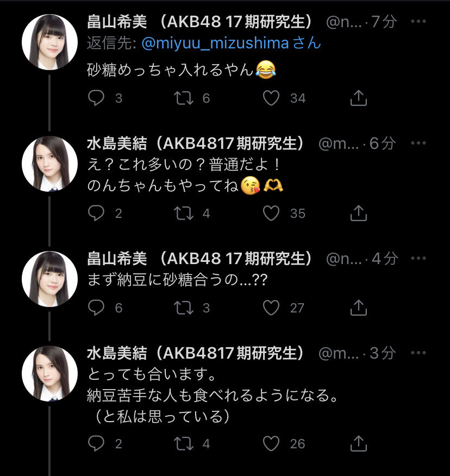Image resolution: width=450 pixels, height=476 pixels.
Task: Open more options on the 6分 tweet
Action: tap(418, 143)
